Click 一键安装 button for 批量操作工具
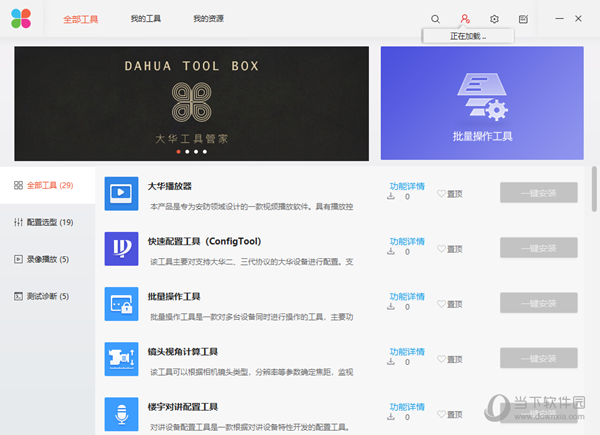Viewport: 600px width, 435px height. click(538, 303)
